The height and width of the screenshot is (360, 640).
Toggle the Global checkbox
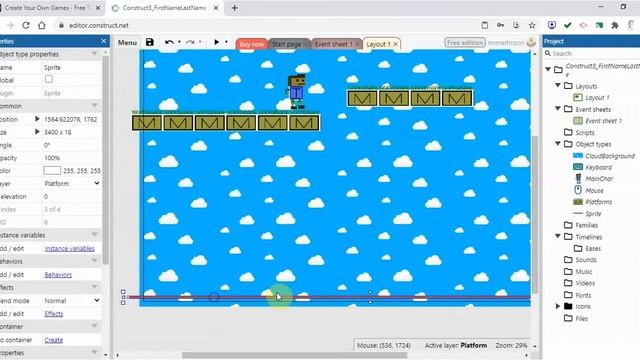point(49,79)
